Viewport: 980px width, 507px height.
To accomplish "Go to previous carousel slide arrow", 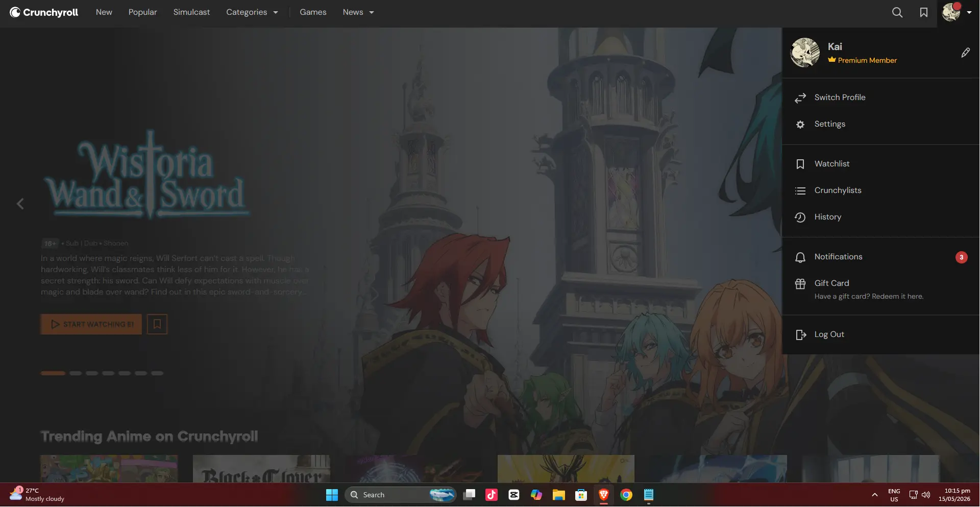I will click(x=20, y=204).
